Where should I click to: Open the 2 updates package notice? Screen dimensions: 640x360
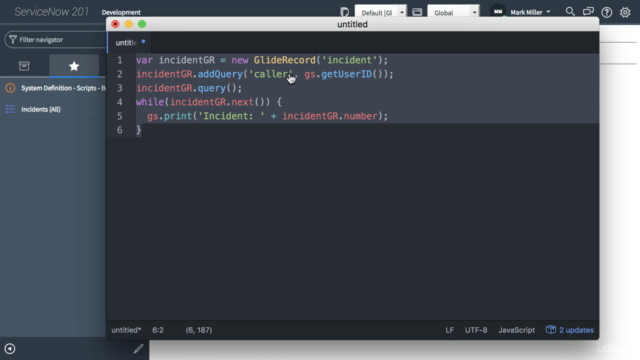tap(570, 330)
